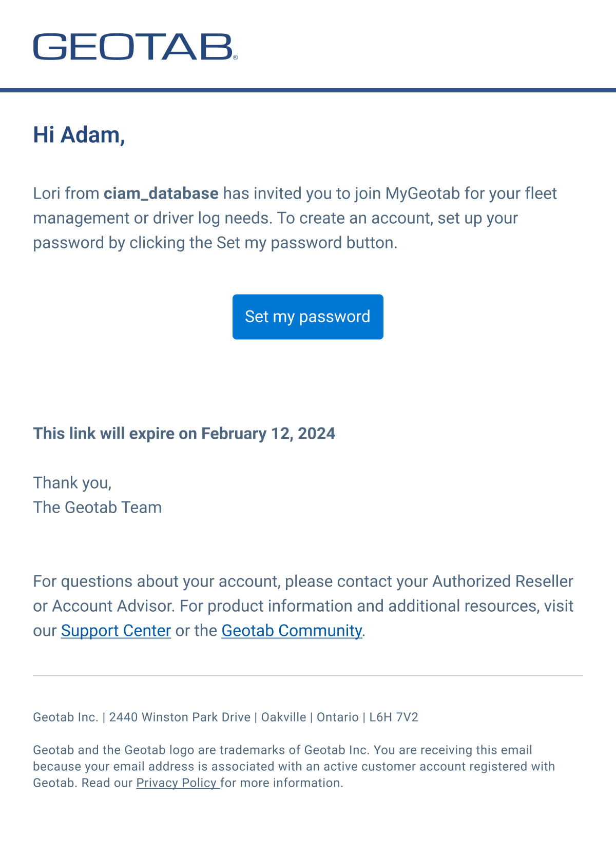Open the Geotab Community link
The width and height of the screenshot is (616, 857).
point(291,630)
